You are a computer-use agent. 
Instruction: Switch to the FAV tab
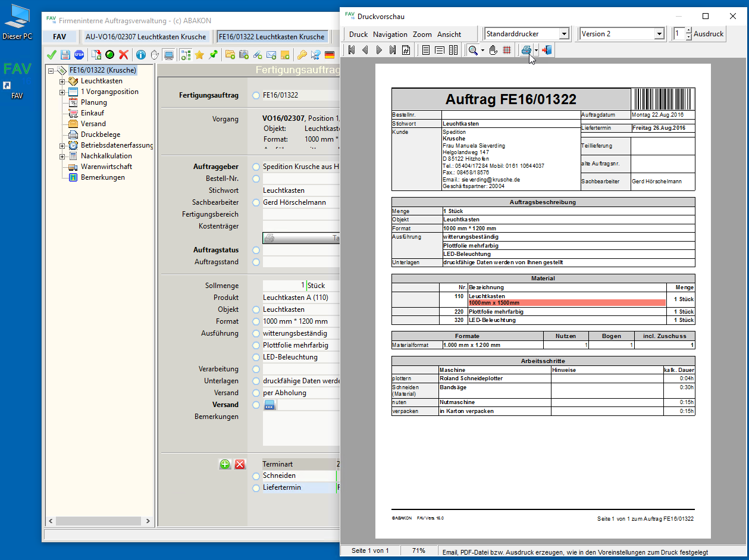(59, 36)
